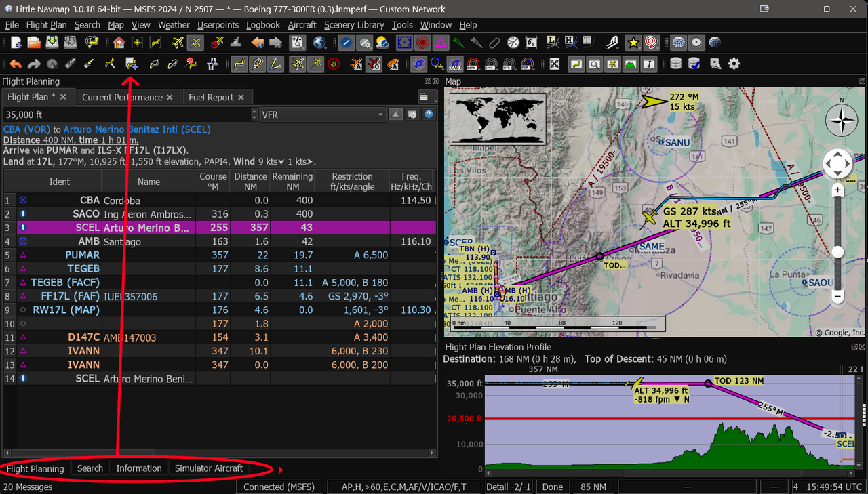Open the SPEC airspaces dropdown
Viewport: 868px width, 494px height.
pyautogui.click(x=491, y=64)
